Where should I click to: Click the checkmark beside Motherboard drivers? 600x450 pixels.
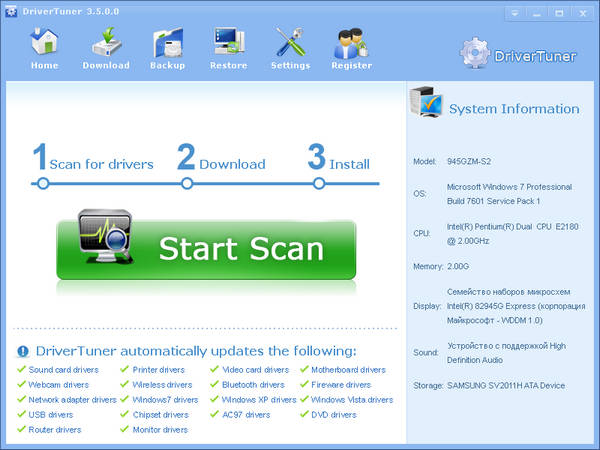(x=304, y=370)
